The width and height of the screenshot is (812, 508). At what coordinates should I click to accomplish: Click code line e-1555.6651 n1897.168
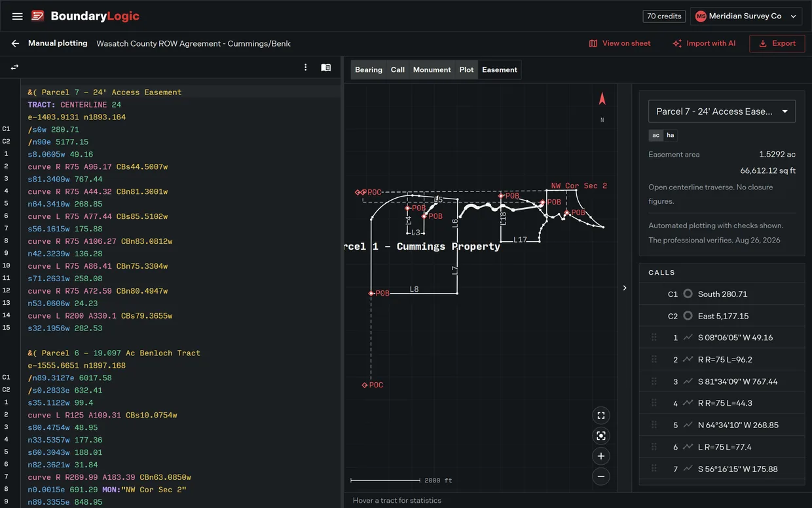(x=76, y=365)
